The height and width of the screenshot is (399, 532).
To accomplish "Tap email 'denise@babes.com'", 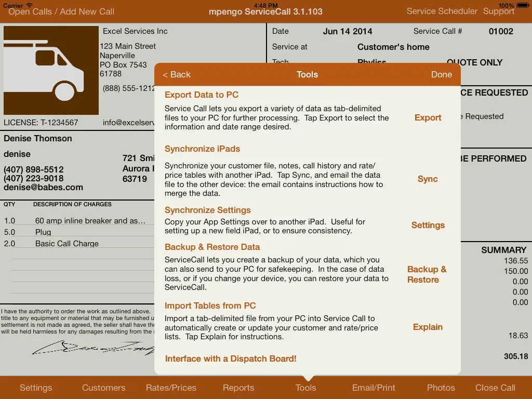I will point(44,187).
